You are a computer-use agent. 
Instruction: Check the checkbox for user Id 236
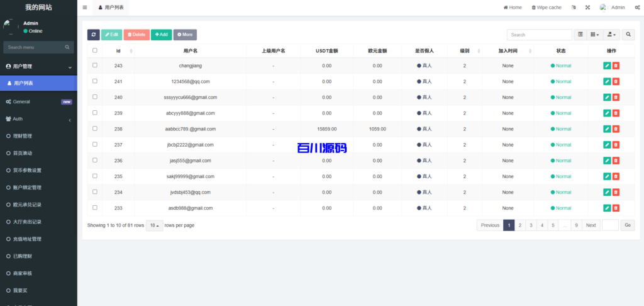click(x=95, y=160)
